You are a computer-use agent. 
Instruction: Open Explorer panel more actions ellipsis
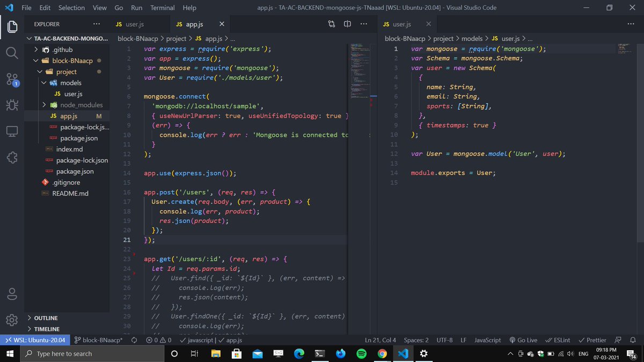96,24
